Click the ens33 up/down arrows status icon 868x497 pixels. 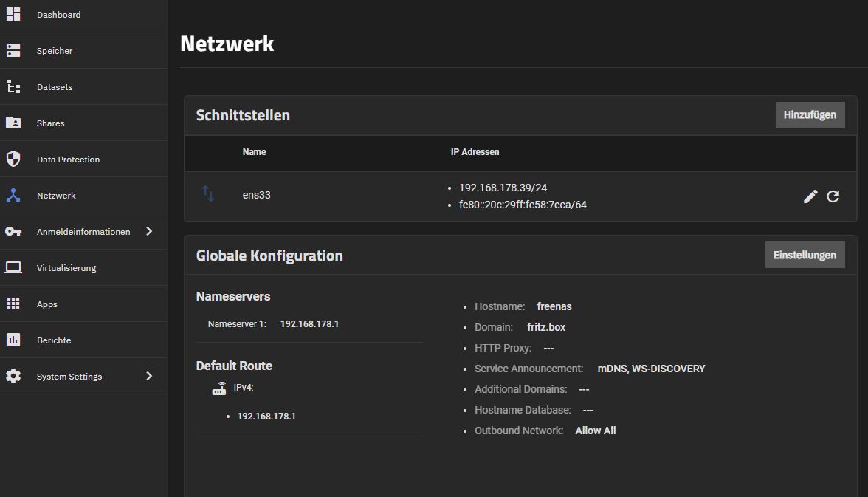[x=208, y=194]
